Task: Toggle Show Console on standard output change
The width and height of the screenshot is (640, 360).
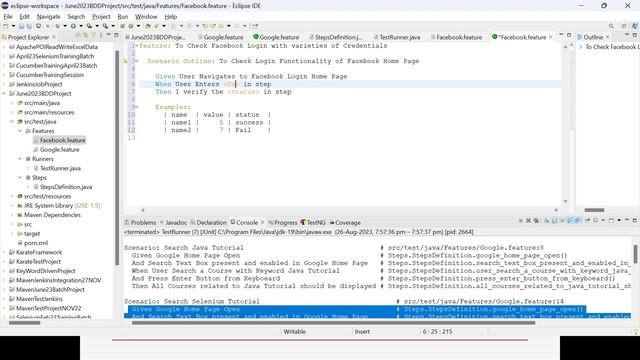Action: [570, 220]
